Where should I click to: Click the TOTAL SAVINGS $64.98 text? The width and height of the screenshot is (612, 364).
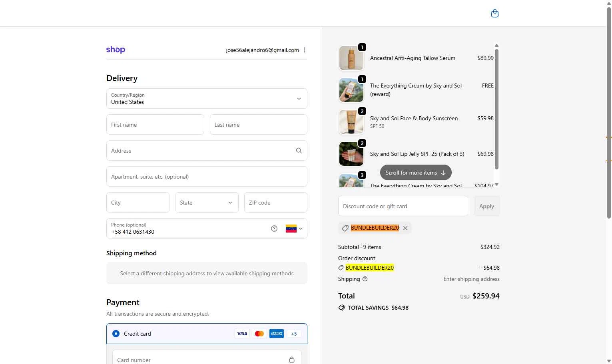(378, 308)
